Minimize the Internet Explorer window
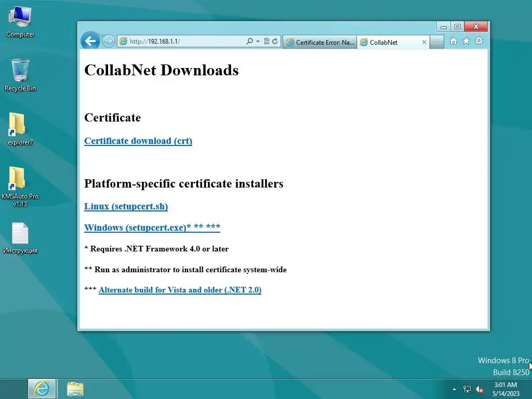This screenshot has height=399, width=532. coord(444,26)
